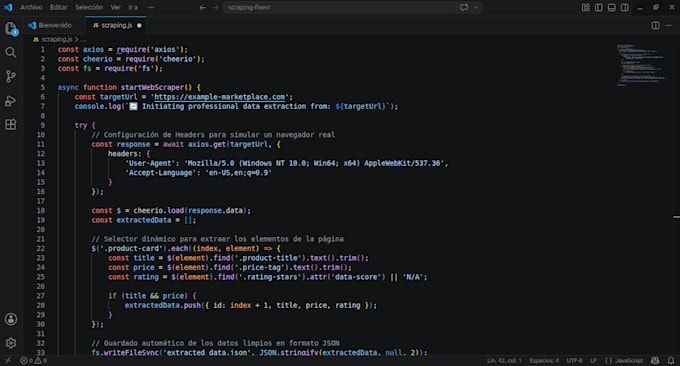Open the Extensions view icon
Screen dimensions: 680x366
[11, 124]
